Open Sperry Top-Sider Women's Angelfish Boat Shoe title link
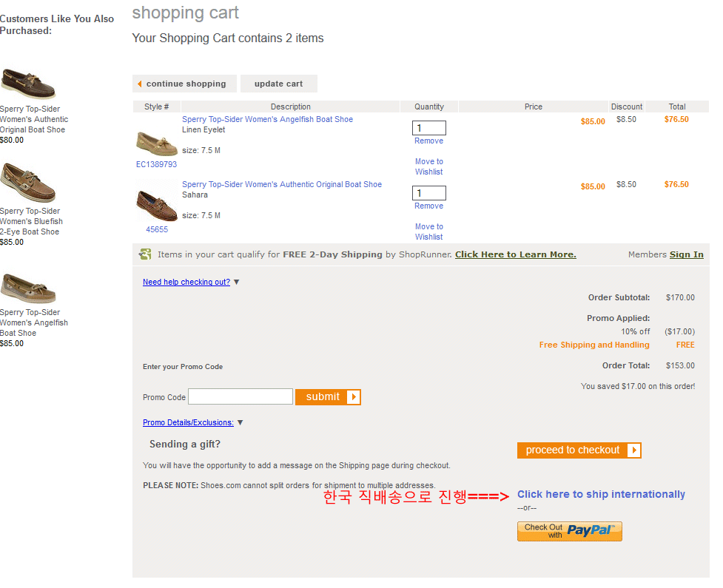Viewport: 723px width, 588px height. 267,119
